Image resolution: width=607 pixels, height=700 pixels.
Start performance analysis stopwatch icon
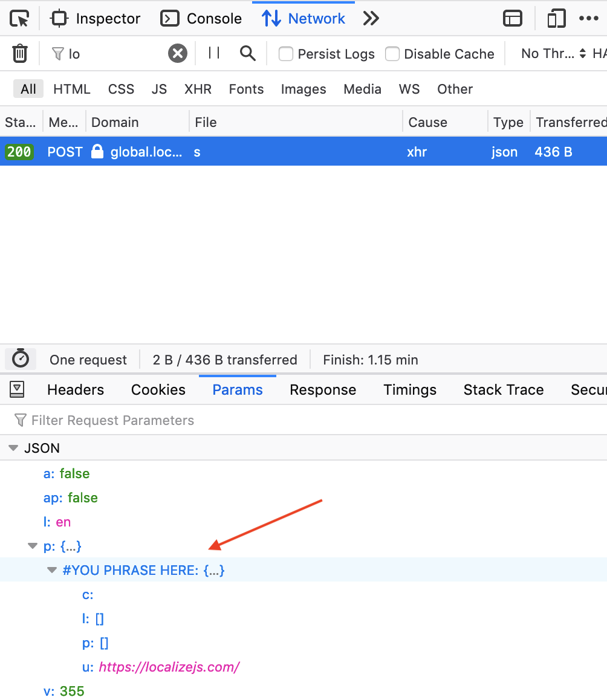click(21, 359)
